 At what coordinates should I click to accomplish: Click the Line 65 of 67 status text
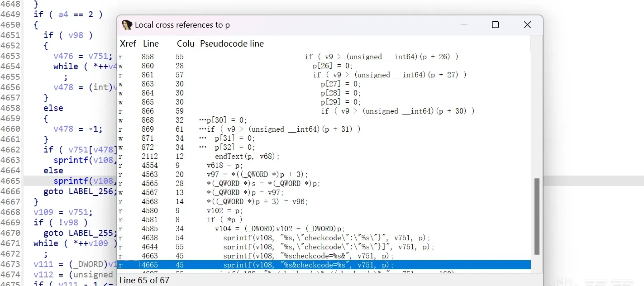(x=144, y=280)
